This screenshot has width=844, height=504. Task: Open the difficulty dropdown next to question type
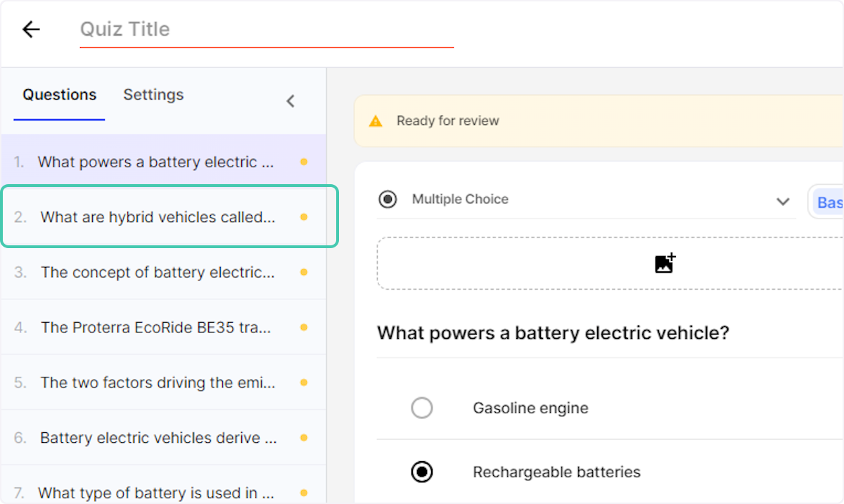click(829, 202)
